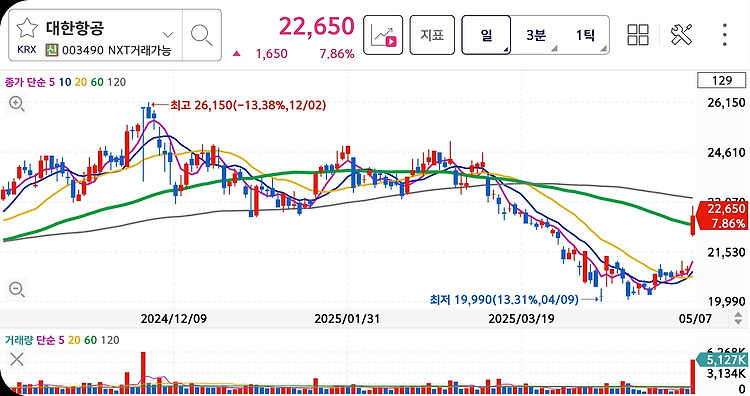Adjust the chart panel height stepper arrows

(738, 318)
